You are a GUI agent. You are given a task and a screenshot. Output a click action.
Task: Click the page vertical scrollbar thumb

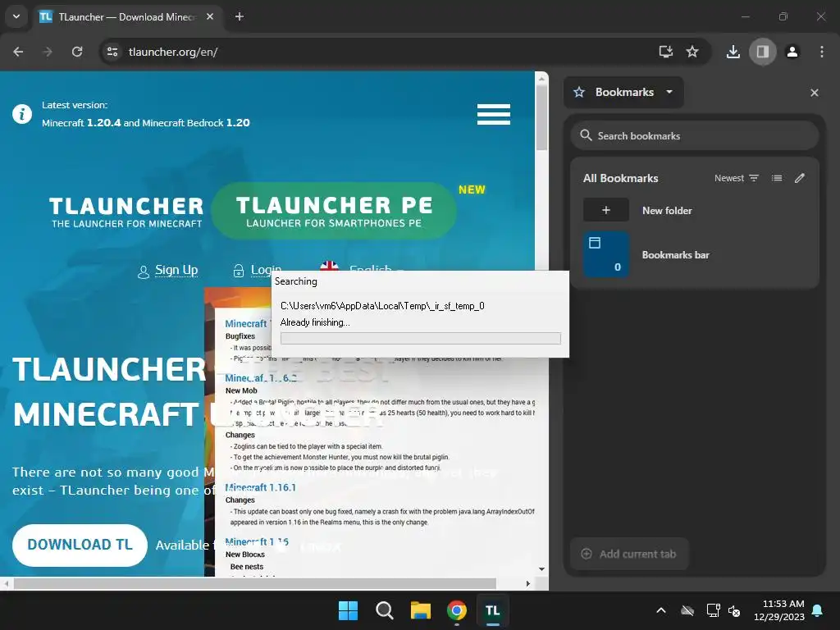(541, 116)
